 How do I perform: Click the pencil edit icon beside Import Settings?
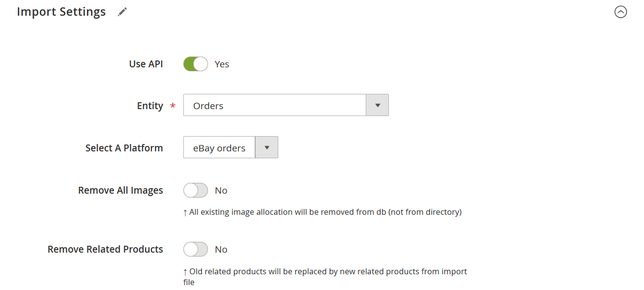pyautogui.click(x=122, y=11)
